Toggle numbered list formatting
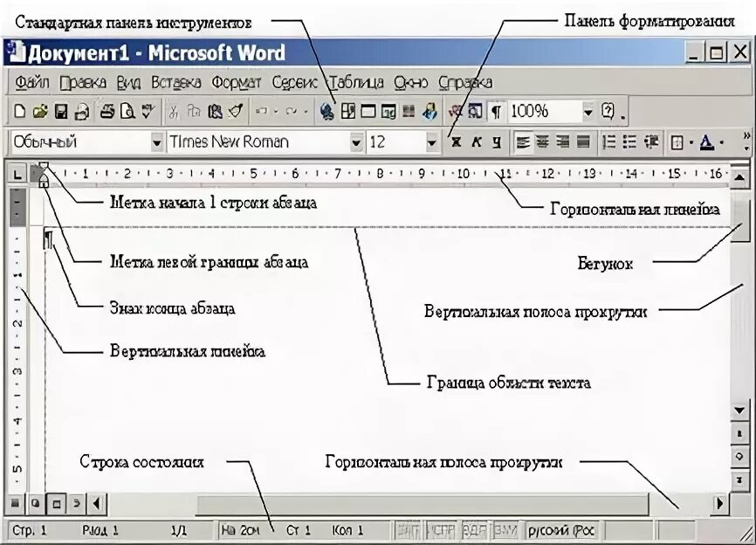This screenshot has width=756, height=545. (x=609, y=141)
